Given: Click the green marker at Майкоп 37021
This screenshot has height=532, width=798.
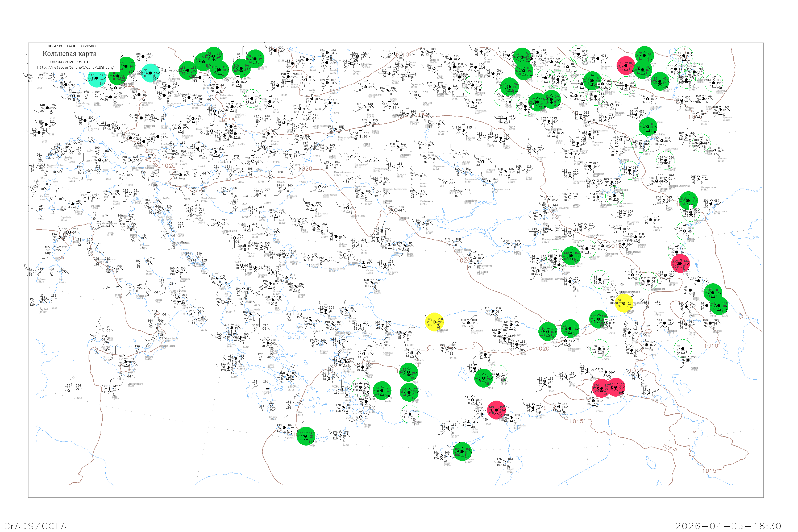Looking at the screenshot, I should pyautogui.click(x=571, y=256).
